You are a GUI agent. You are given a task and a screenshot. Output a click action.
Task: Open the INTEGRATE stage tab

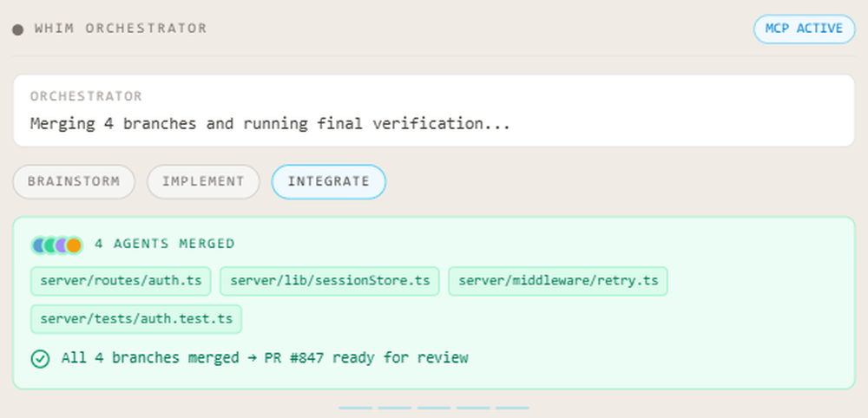point(328,182)
